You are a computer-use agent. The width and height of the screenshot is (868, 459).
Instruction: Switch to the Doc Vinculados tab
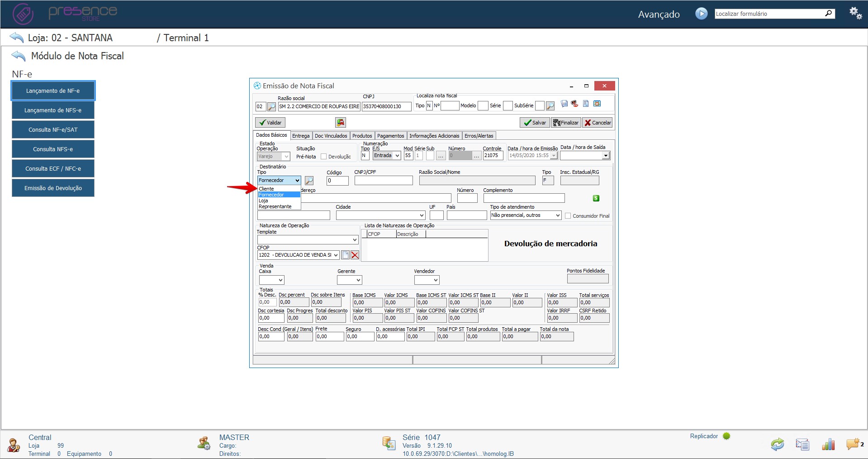point(331,136)
